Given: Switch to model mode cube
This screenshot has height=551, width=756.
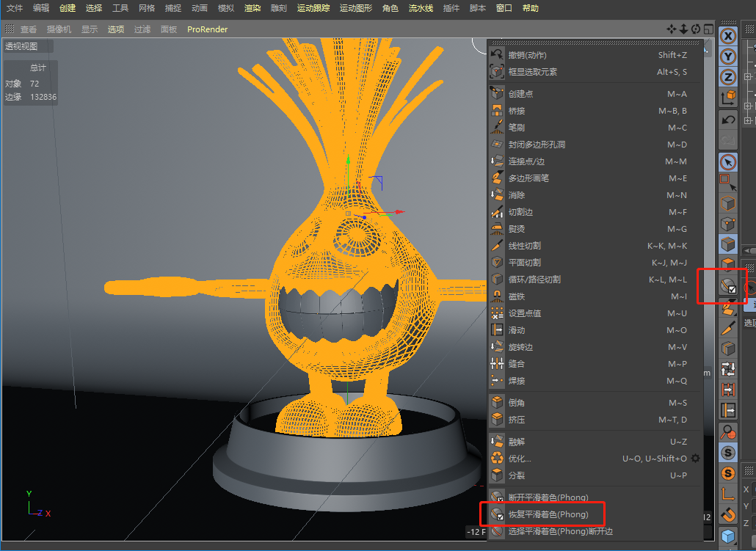Looking at the screenshot, I should [x=728, y=203].
